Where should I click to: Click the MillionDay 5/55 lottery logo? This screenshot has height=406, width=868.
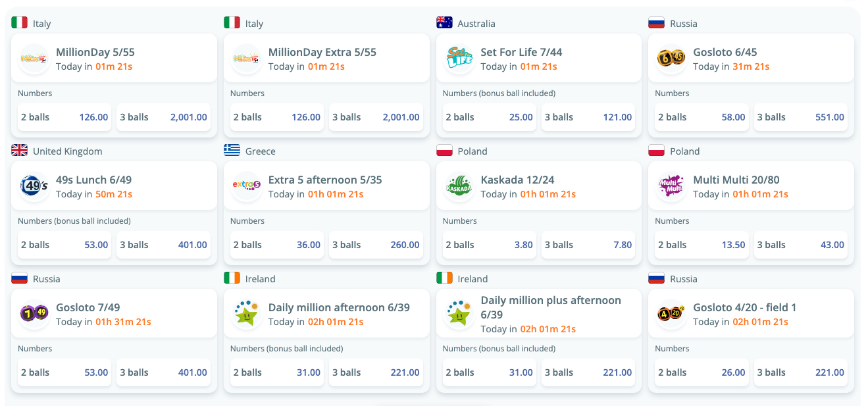point(34,59)
